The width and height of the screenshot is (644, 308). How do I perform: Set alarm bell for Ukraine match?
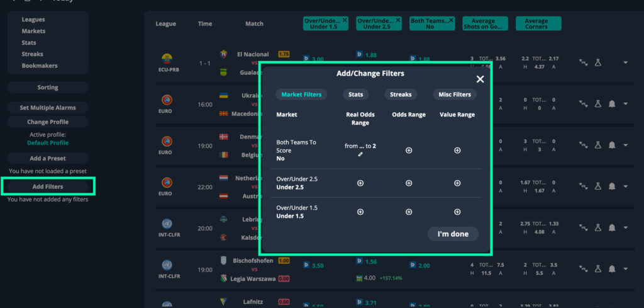pos(612,104)
